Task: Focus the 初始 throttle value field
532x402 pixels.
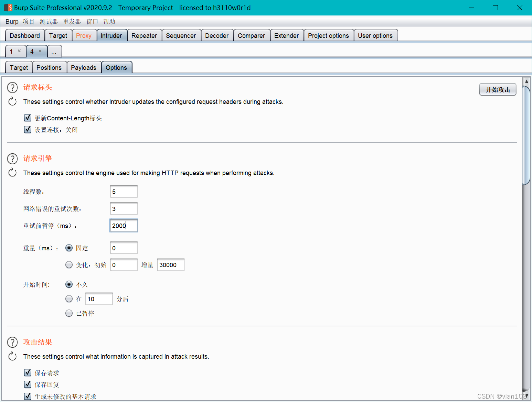Action: point(124,265)
